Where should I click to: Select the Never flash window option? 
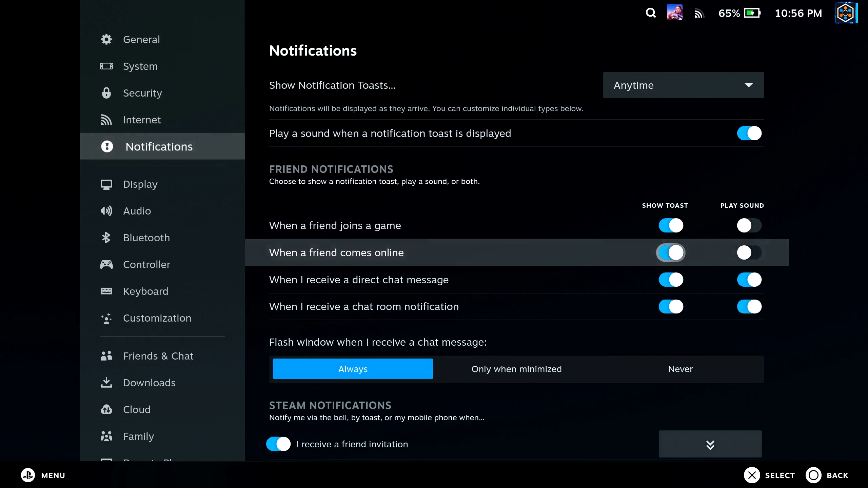[x=680, y=369]
